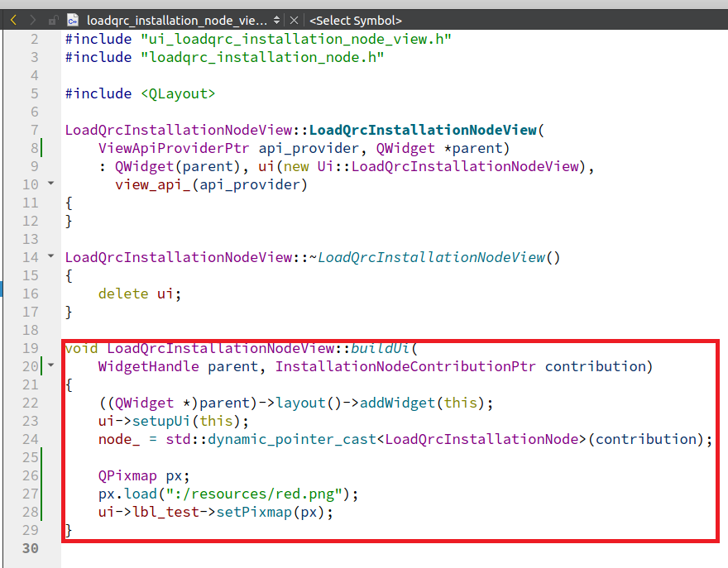Image resolution: width=728 pixels, height=568 pixels.
Task: Go forward with the right arrow
Action: [x=32, y=20]
